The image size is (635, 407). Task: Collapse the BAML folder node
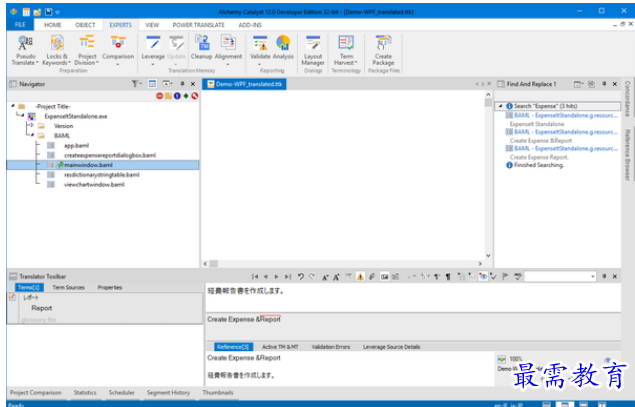tap(32, 135)
